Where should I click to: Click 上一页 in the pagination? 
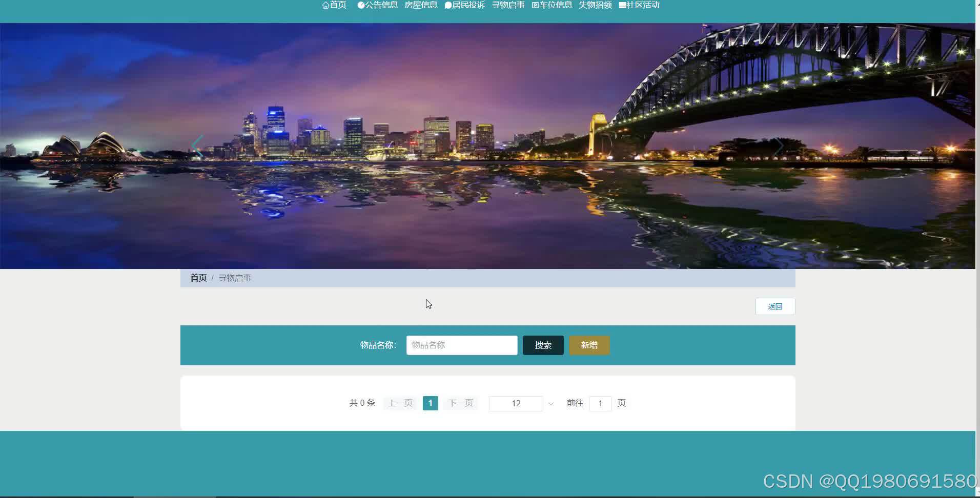click(x=400, y=403)
